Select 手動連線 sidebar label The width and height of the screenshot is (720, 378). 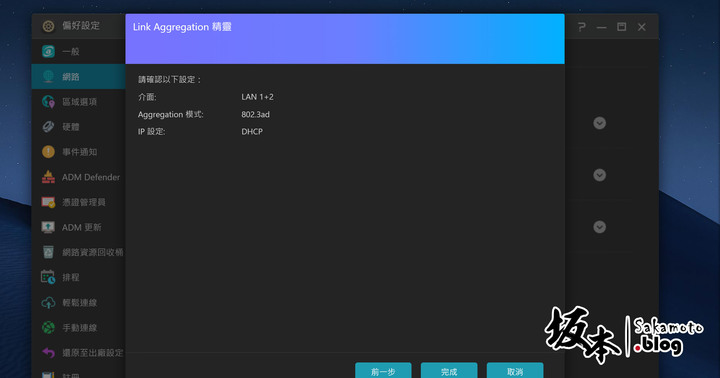79,327
